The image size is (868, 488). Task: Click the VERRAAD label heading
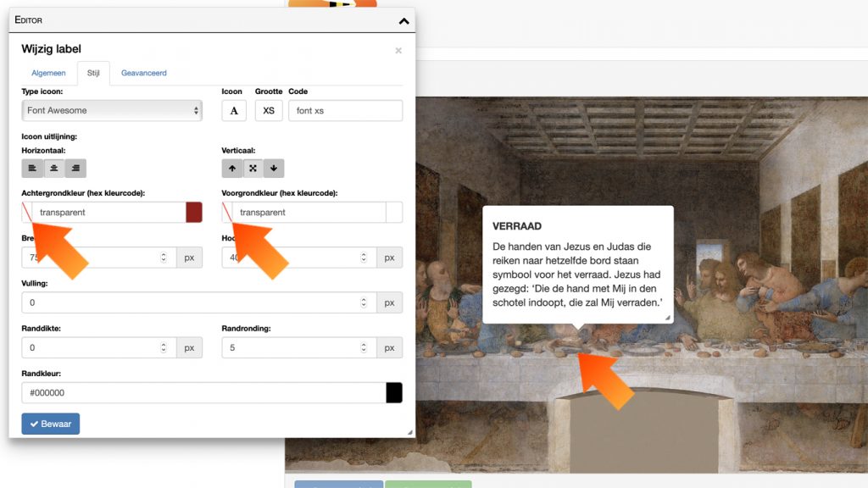coord(517,226)
